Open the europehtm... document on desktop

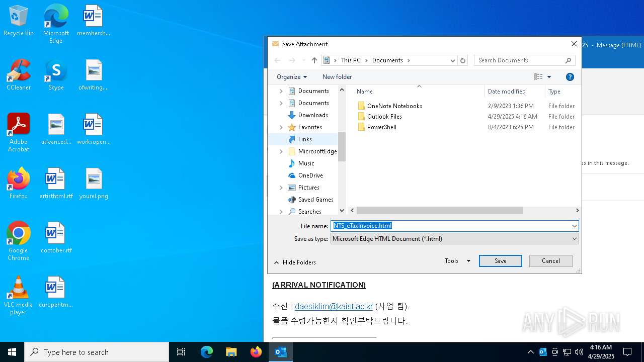[56, 293]
